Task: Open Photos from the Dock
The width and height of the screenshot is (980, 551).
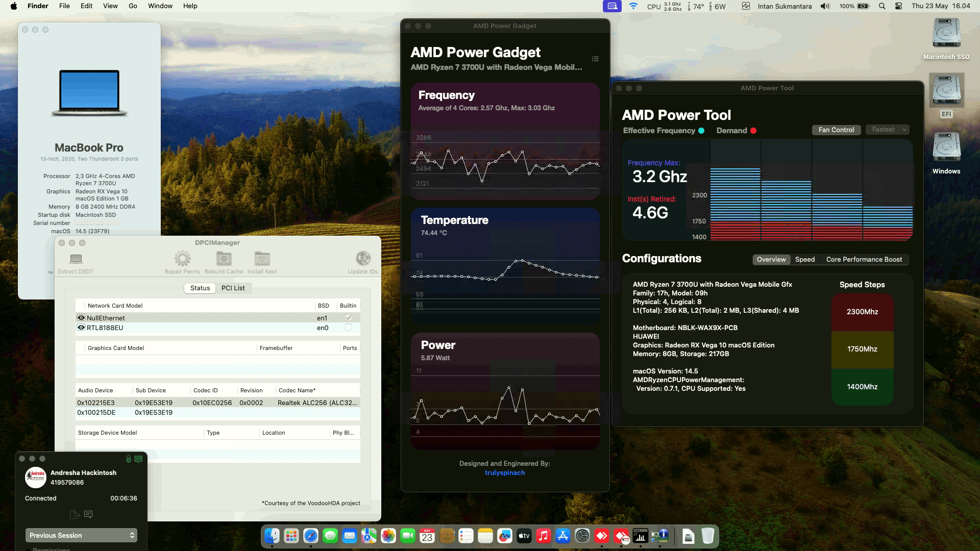Action: (388, 536)
